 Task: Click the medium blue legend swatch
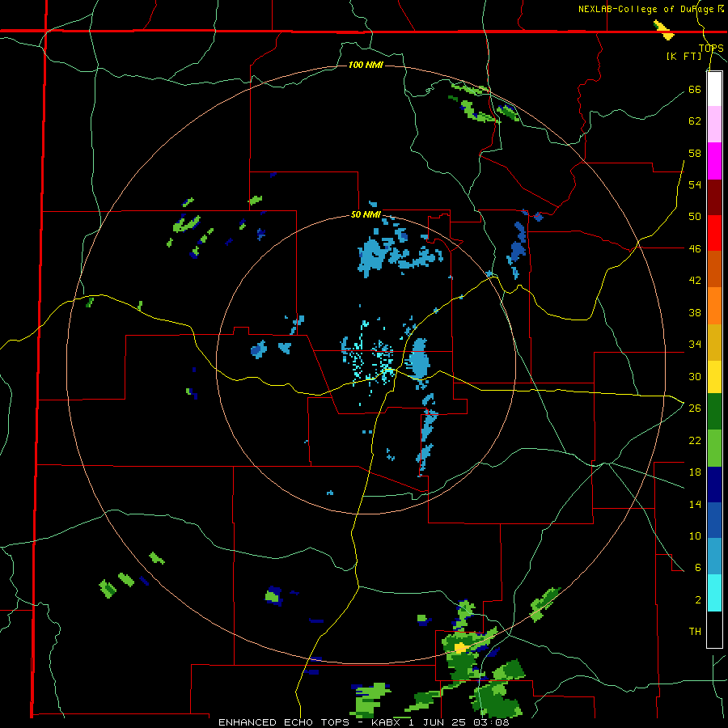pos(714,520)
